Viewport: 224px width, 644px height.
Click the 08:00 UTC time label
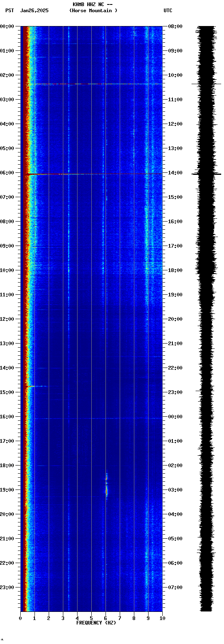[175, 26]
